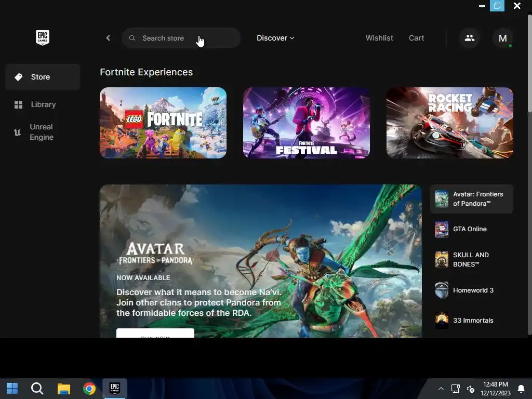Screen dimensions: 532x399
Task: Click the GTA Online thumbnail icon
Action: point(442,229)
